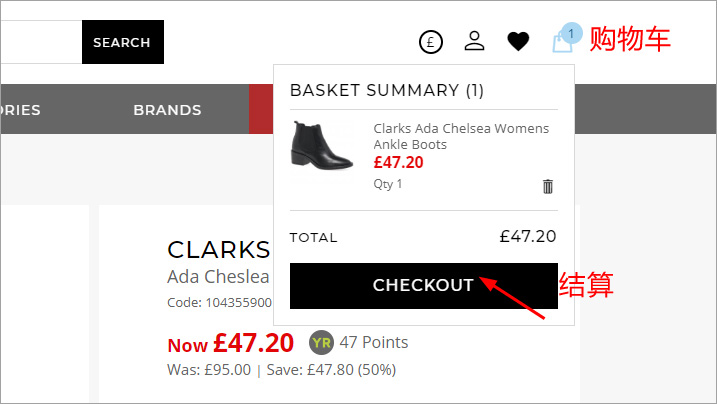Open the currency selector pound icon
The width and height of the screenshot is (717, 404).
(x=430, y=42)
